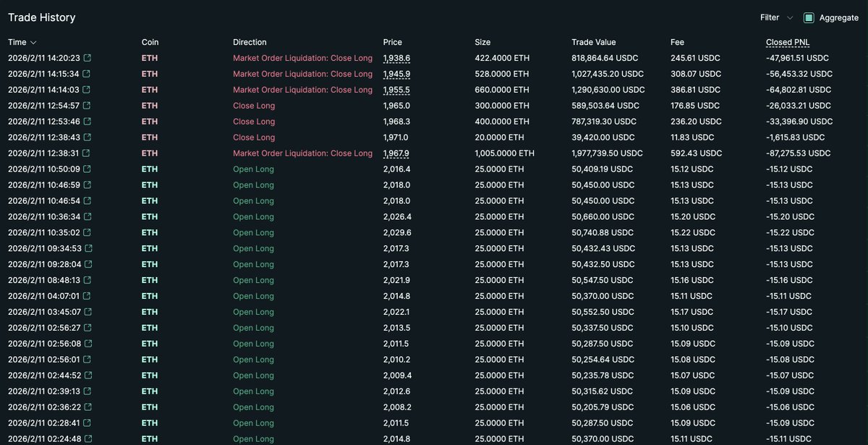
Task: Sort by Time column arrow
Action: tap(33, 43)
